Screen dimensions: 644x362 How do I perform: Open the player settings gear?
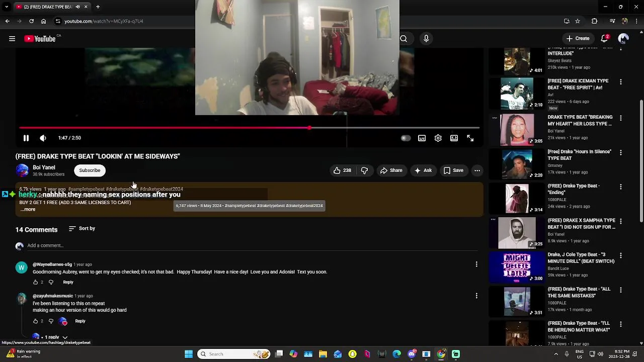coord(438,138)
